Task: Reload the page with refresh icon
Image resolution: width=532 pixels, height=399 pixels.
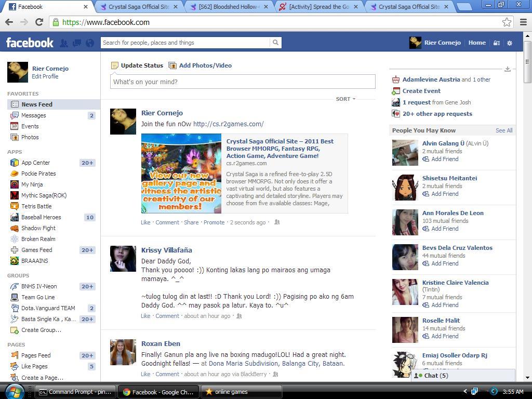Action: [x=39, y=22]
